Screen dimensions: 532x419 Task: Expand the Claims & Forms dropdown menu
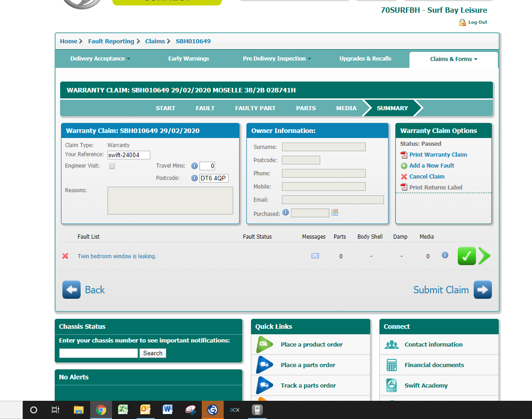pos(454,59)
